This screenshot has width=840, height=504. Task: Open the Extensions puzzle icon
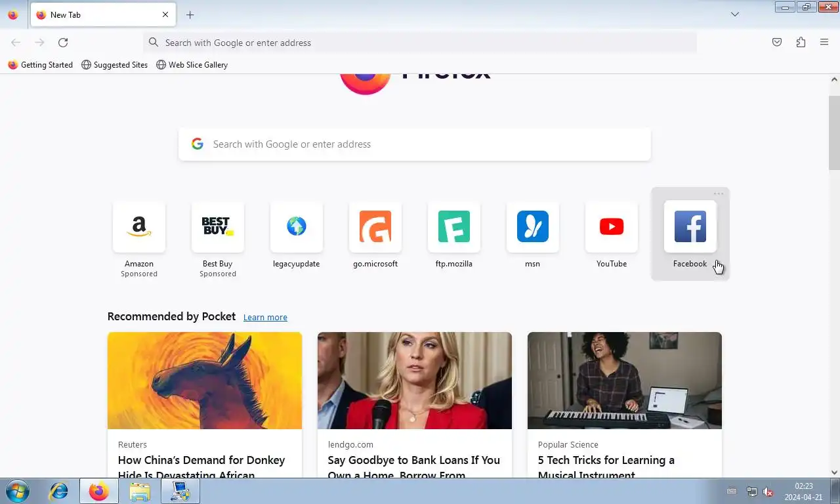(x=801, y=43)
